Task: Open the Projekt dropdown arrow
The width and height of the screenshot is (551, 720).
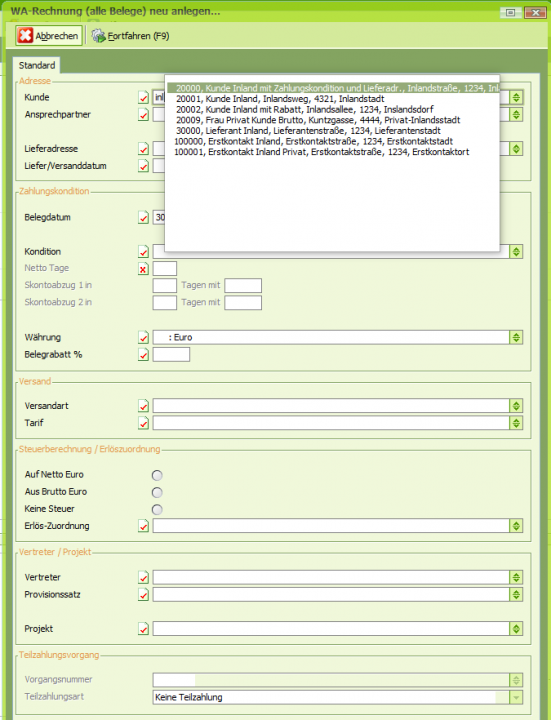Action: (516, 629)
